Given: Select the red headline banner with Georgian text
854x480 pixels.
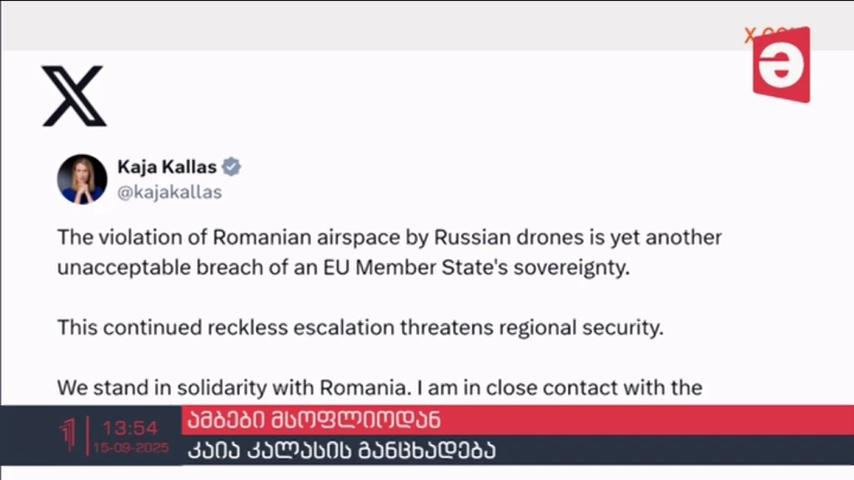Looking at the screenshot, I should (517, 420).
